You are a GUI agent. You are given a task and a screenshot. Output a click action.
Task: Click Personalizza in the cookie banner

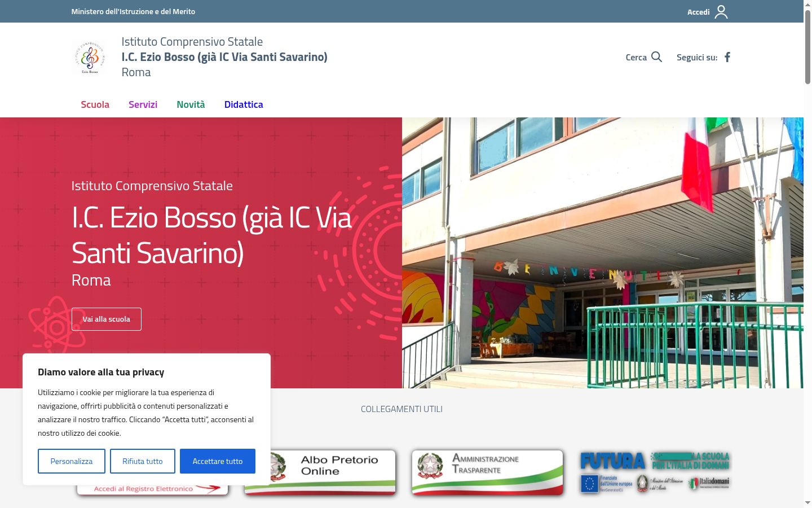coord(72,461)
